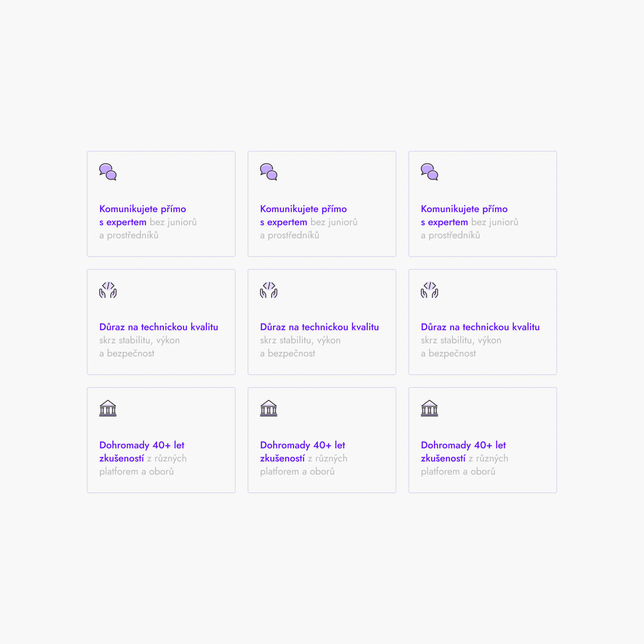Select 'Důraz na technickou kvalitu' heading in left card
This screenshot has width=644, height=644.
point(159,327)
